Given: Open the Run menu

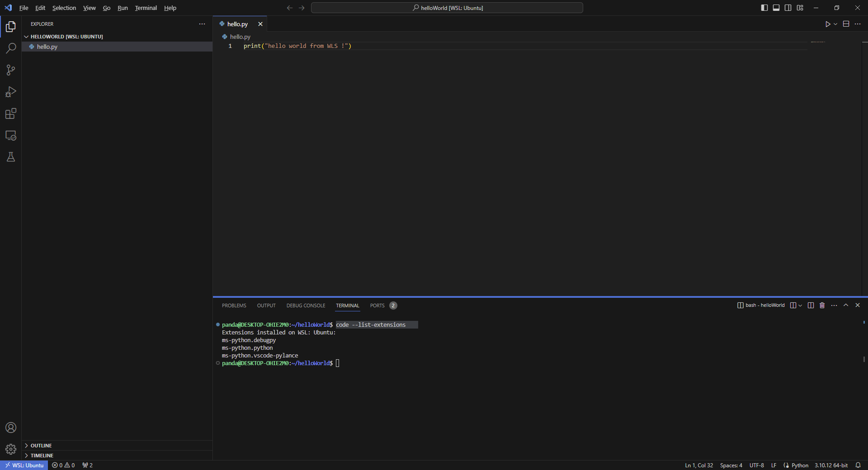Looking at the screenshot, I should pyautogui.click(x=123, y=8).
